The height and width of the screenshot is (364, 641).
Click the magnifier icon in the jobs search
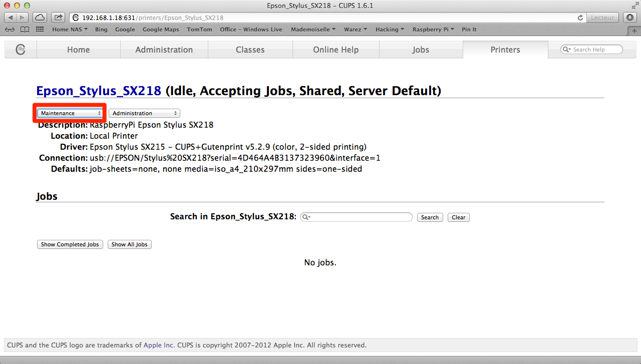(306, 217)
